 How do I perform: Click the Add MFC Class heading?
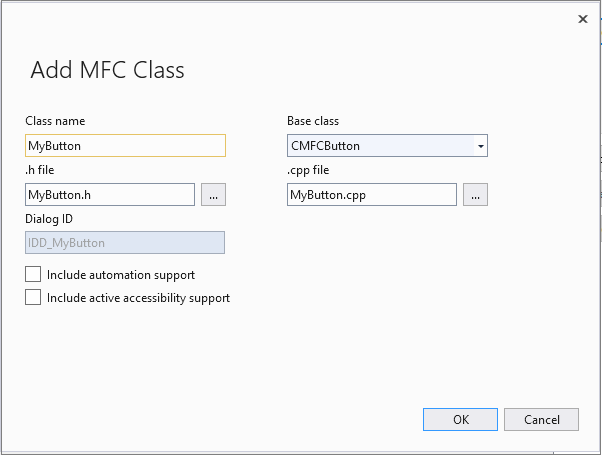click(107, 70)
